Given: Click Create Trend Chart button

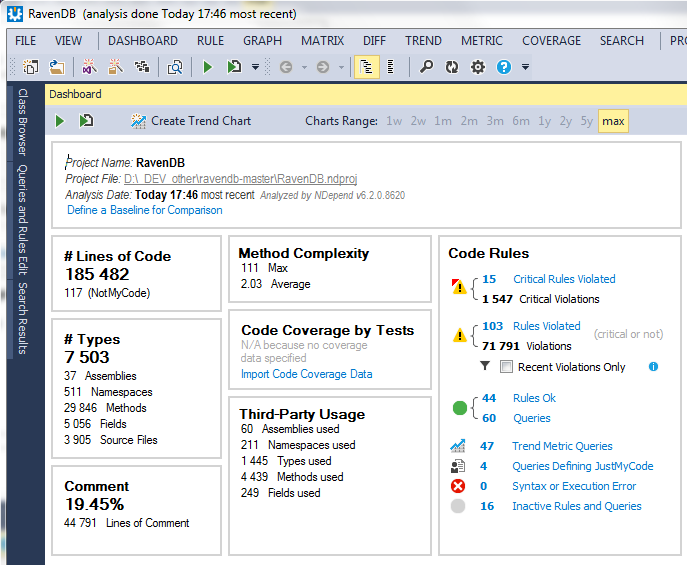Looking at the screenshot, I should (190, 121).
